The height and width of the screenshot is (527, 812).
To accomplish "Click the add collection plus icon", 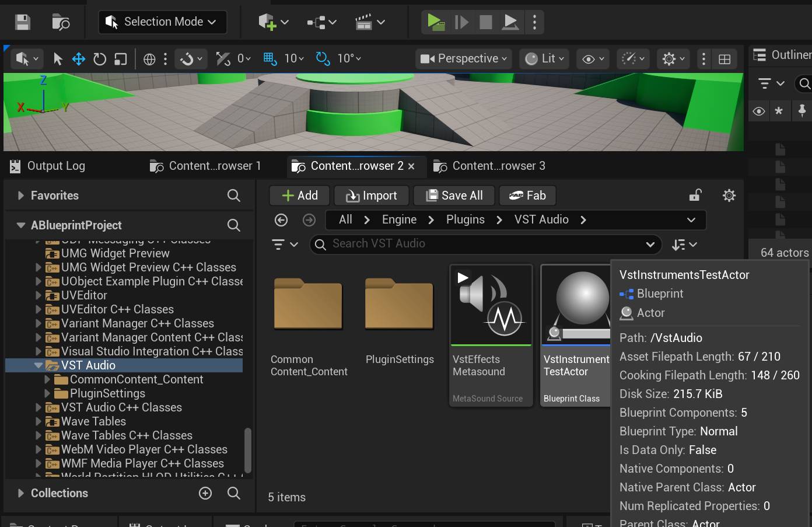I will point(205,493).
